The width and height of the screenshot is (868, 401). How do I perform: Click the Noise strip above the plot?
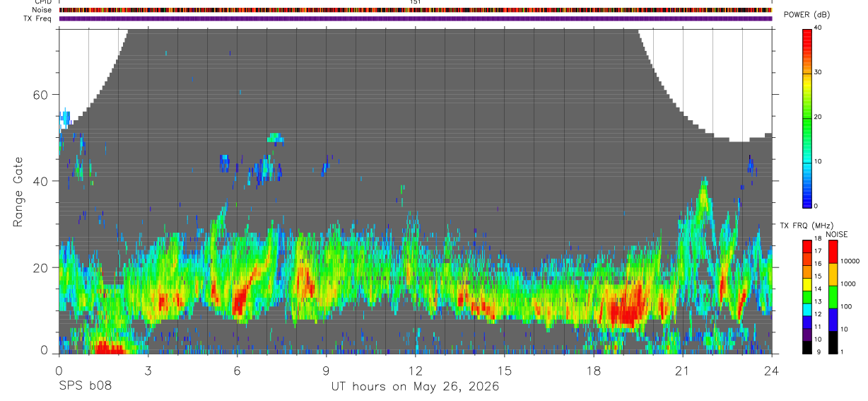click(416, 10)
